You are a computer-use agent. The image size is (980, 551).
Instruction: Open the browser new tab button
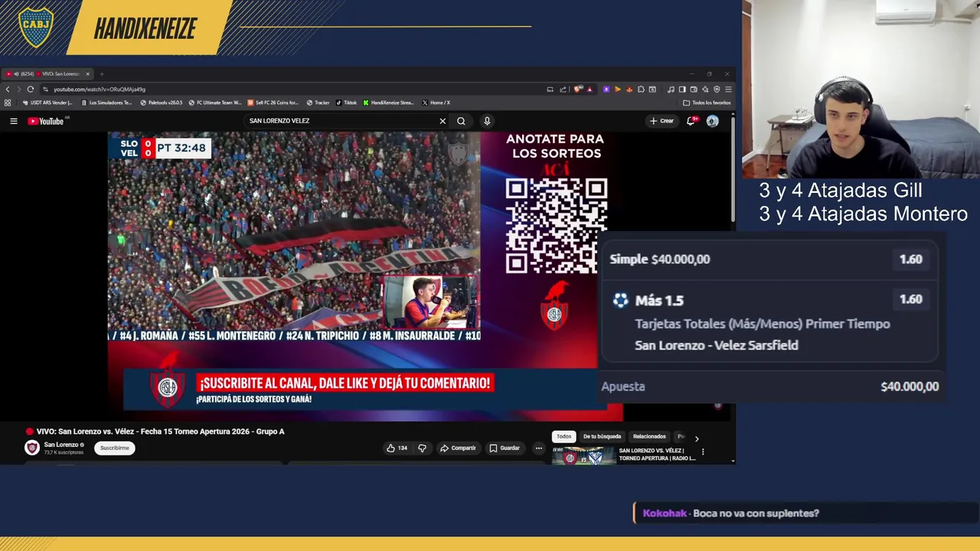pyautogui.click(x=102, y=74)
